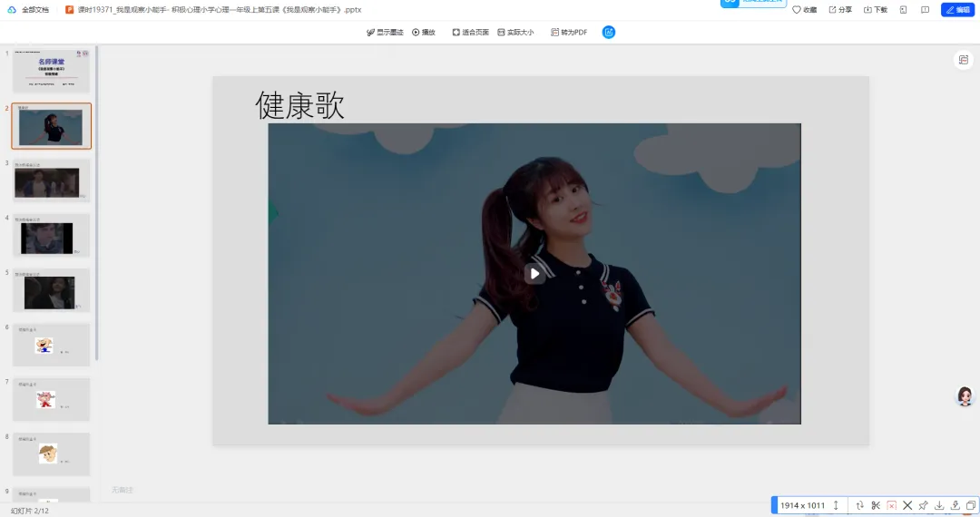Select slide 8 thumbnail
This screenshot has width=980, height=517.
(x=51, y=454)
